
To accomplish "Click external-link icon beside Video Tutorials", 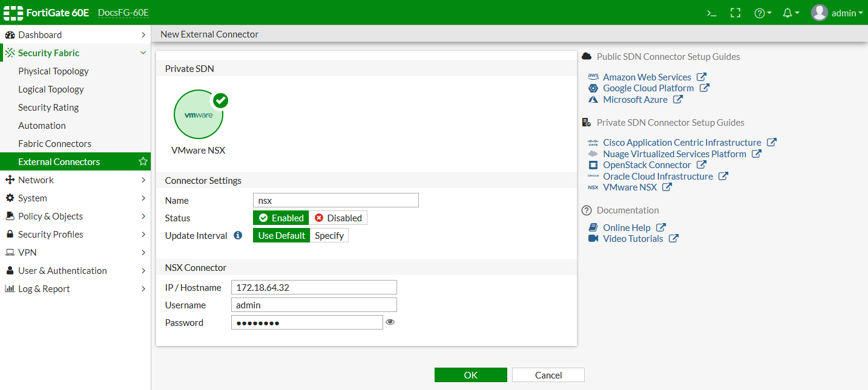I will [x=673, y=238].
